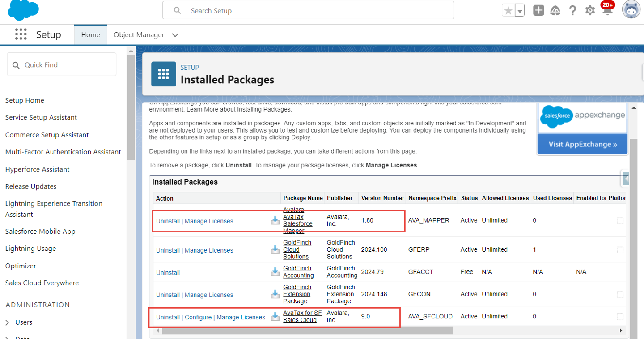This screenshot has height=339, width=644.
Task: Click the Quick Find magnifier icon
Action: [x=16, y=65]
